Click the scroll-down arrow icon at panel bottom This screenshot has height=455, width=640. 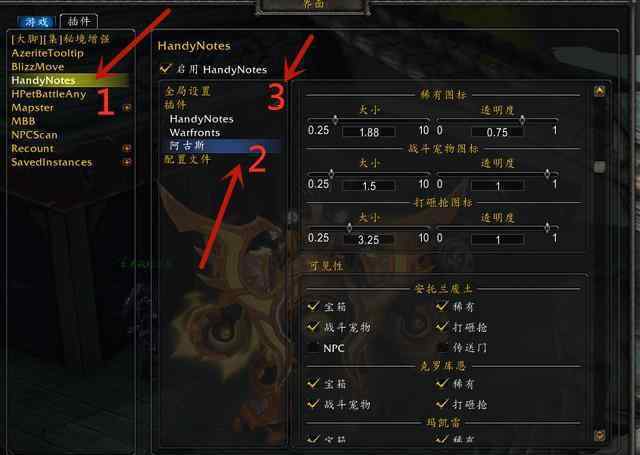point(599,435)
